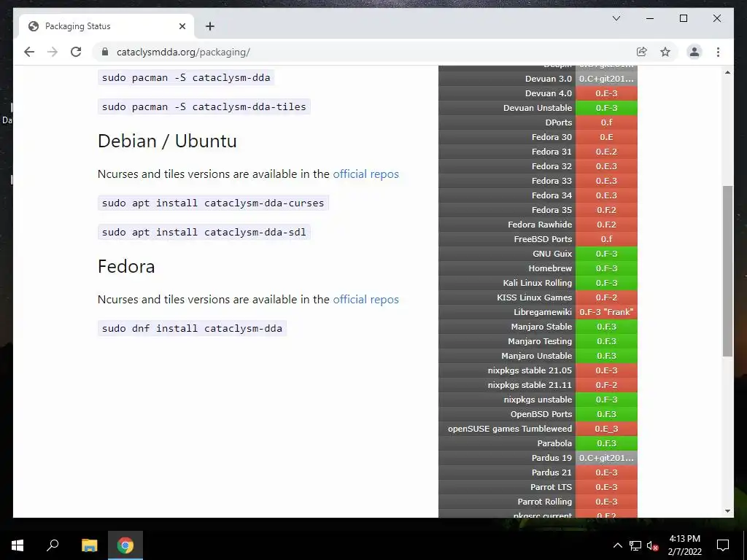This screenshot has height=560, width=747.
Task: Open the Manjaro Unstable version badge
Action: [x=606, y=356]
